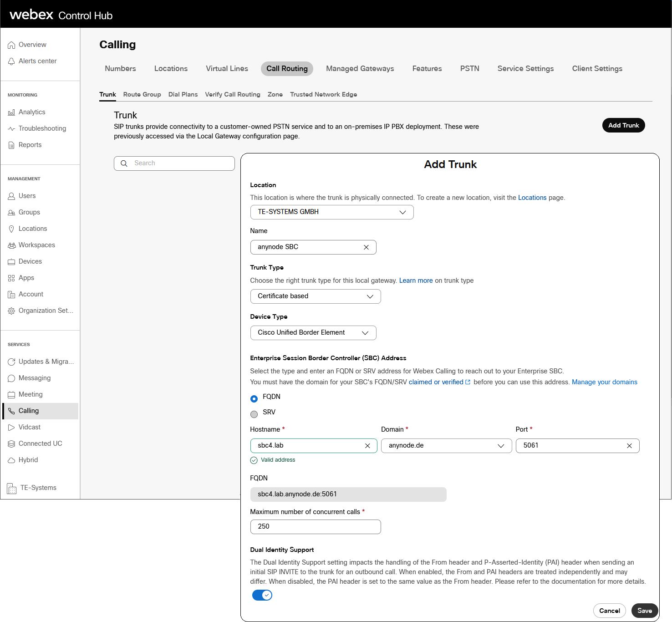Open the Domain dropdown anynode.de
Image resolution: width=672 pixels, height=622 pixels.
click(x=447, y=446)
